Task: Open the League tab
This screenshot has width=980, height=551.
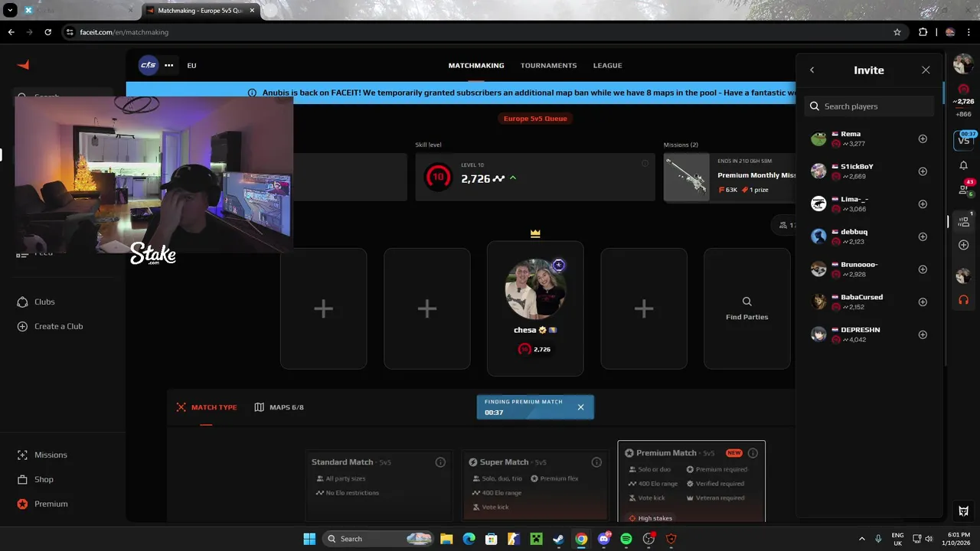Action: pyautogui.click(x=607, y=66)
